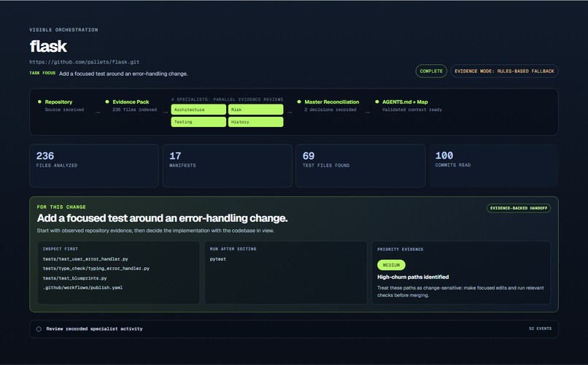Click the 236 Files Analyzed stat card
This screenshot has height=365, width=588.
94,166
